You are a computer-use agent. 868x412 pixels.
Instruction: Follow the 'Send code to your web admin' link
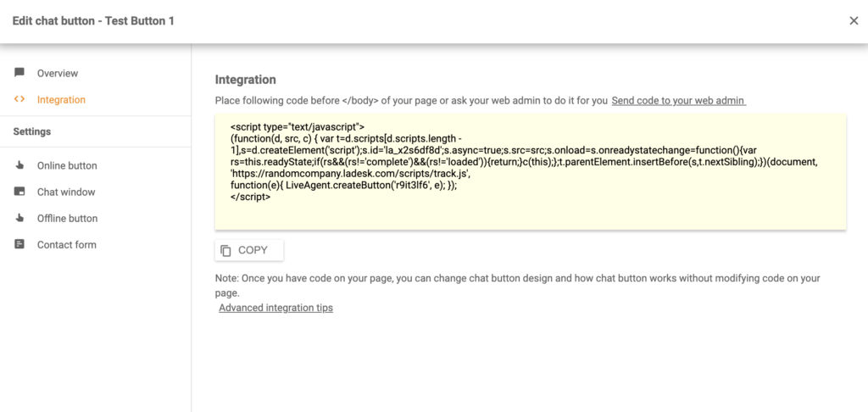(x=678, y=100)
